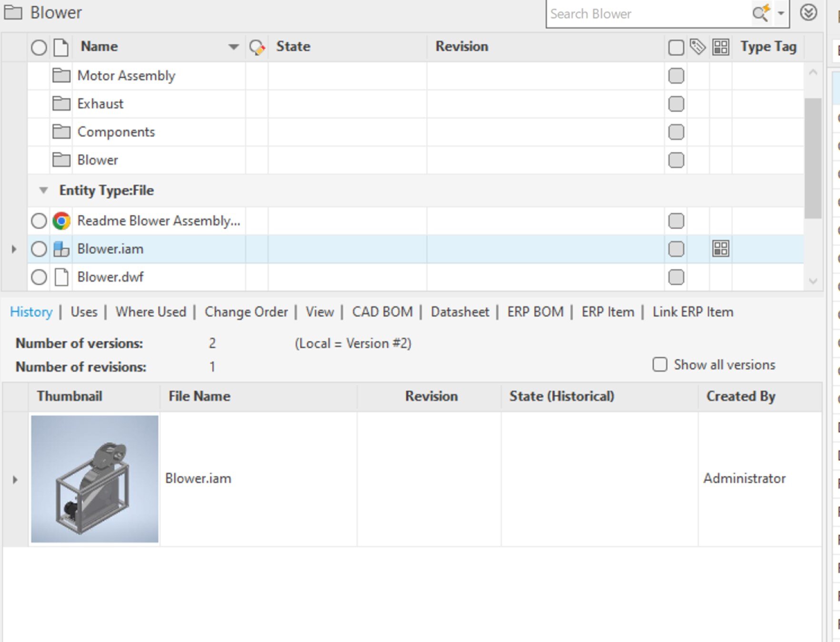The height and width of the screenshot is (642, 840).
Task: Check the Blower.dwf row checkbox
Action: [x=676, y=277]
